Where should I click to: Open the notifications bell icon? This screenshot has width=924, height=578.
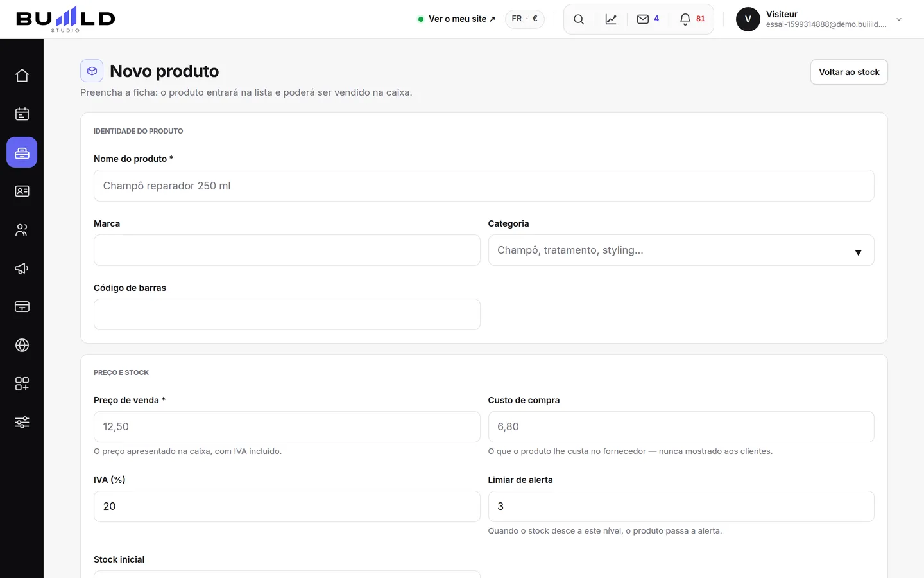click(685, 19)
